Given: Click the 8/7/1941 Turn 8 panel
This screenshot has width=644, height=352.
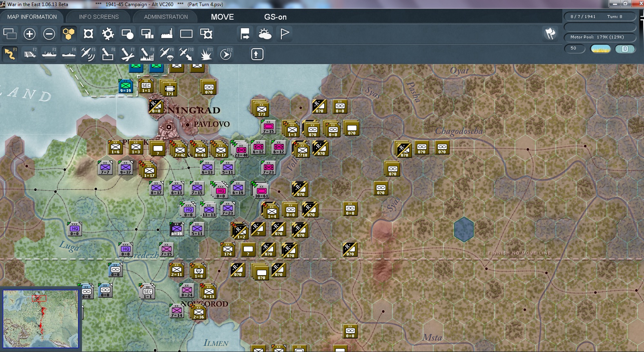Looking at the screenshot, I should tap(599, 16).
